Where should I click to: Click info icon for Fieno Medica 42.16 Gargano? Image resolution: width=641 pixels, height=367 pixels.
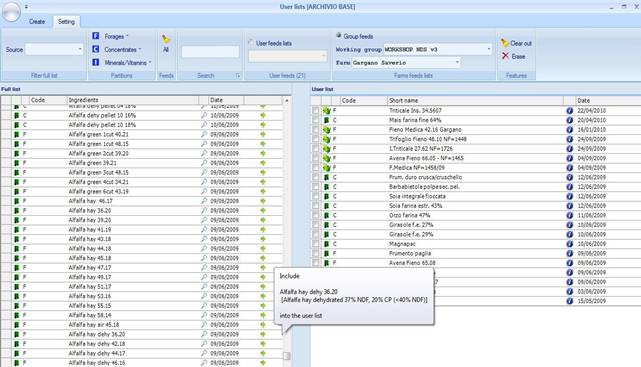[x=569, y=130]
